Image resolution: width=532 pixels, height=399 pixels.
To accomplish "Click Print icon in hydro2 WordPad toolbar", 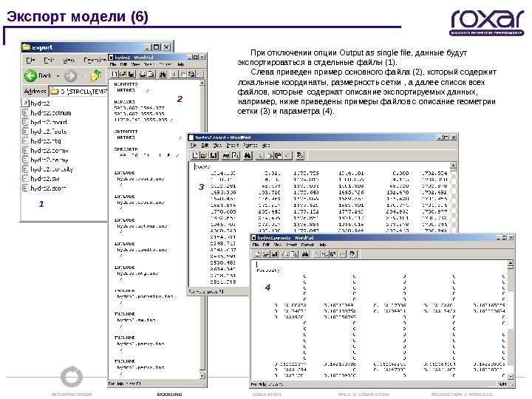I will [143, 74].
